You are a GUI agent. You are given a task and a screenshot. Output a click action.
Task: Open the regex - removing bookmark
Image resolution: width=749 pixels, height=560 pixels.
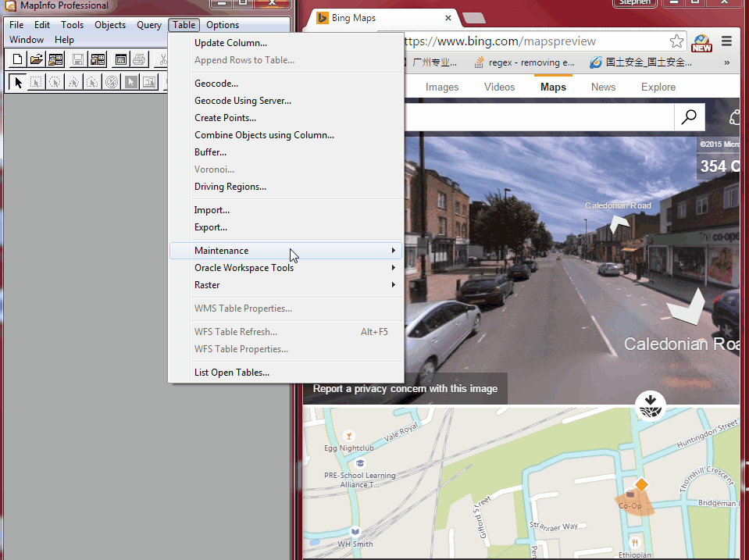click(525, 62)
